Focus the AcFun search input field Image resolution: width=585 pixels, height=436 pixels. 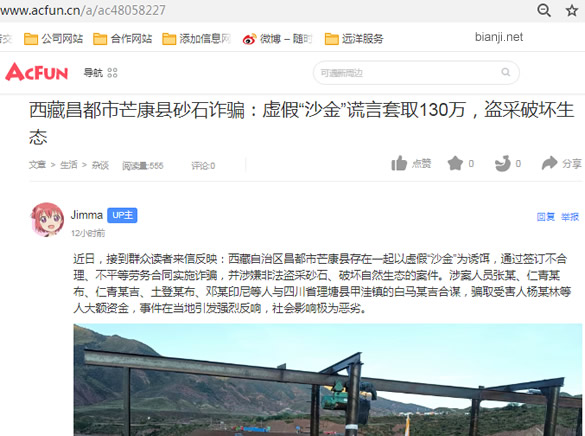pyautogui.click(x=416, y=72)
